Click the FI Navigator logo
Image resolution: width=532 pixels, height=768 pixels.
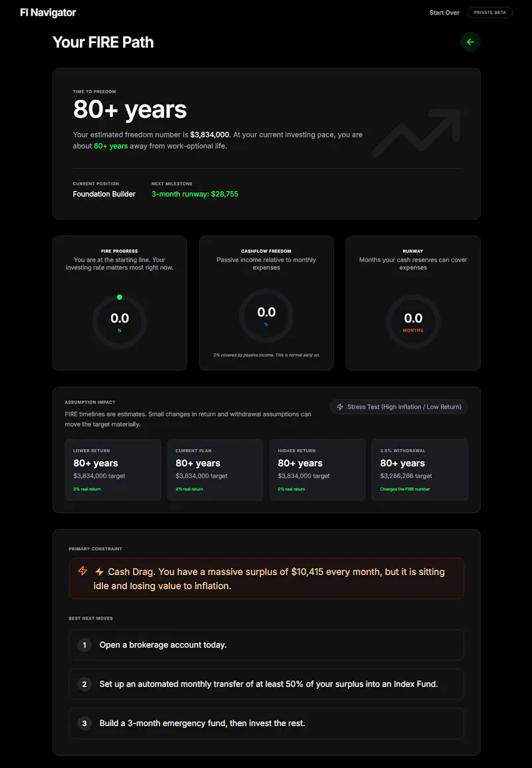[x=48, y=13]
